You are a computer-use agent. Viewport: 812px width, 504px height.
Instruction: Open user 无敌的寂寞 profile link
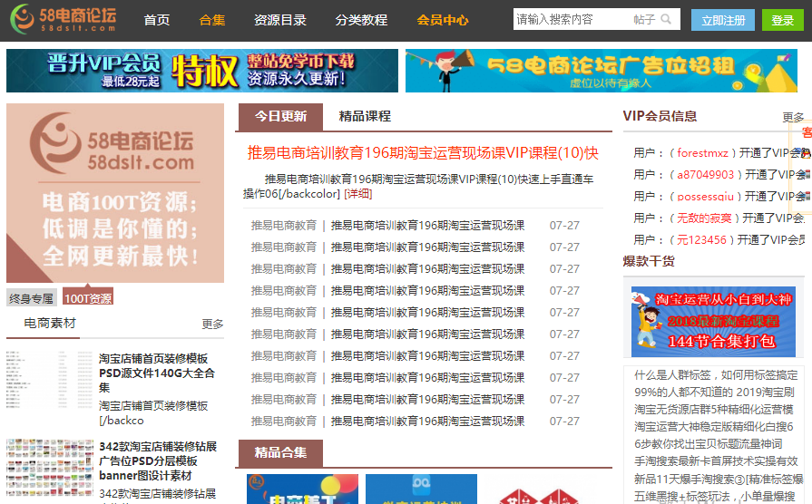704,218
